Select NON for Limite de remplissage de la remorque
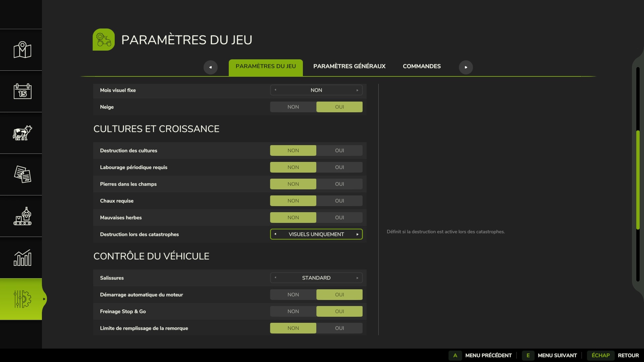This screenshot has height=362, width=644. tap(293, 328)
